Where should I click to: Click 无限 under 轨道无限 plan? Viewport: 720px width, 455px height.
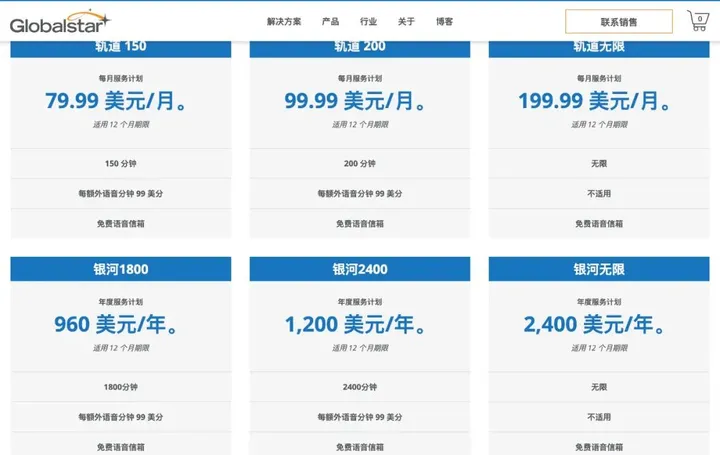[599, 163]
